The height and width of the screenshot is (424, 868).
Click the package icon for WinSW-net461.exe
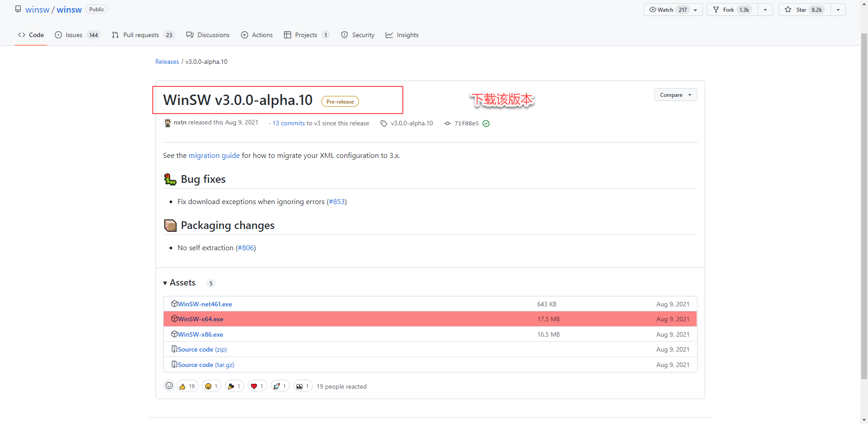174,304
